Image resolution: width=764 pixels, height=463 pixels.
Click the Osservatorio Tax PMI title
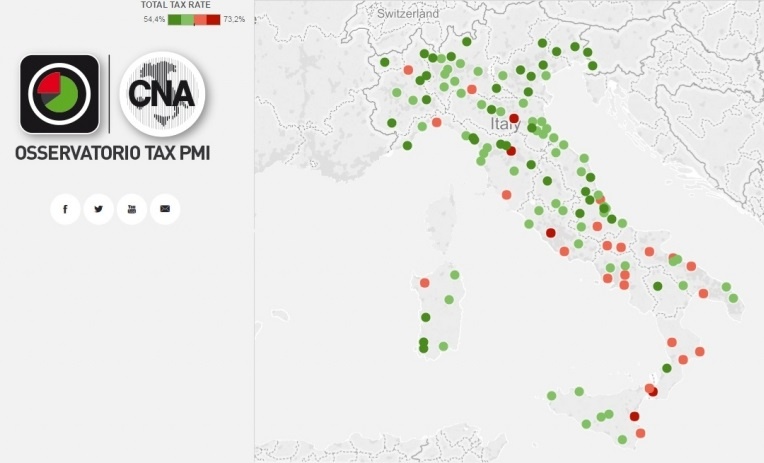pyautogui.click(x=112, y=153)
